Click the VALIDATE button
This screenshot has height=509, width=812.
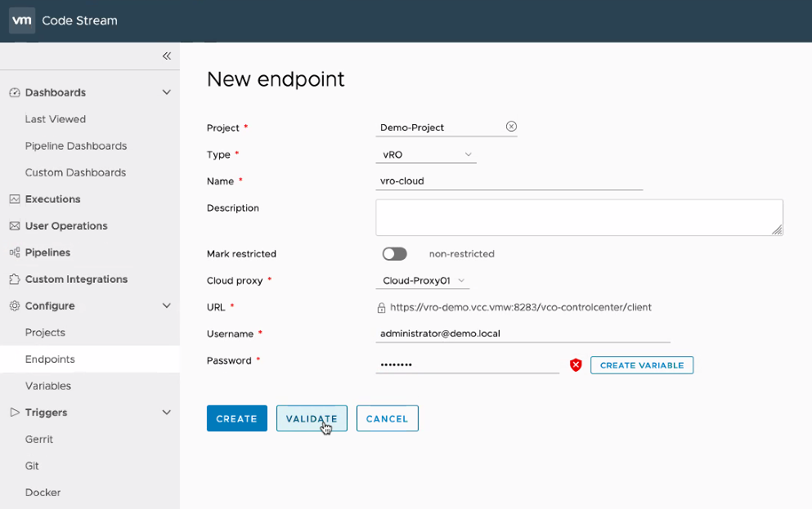point(312,418)
